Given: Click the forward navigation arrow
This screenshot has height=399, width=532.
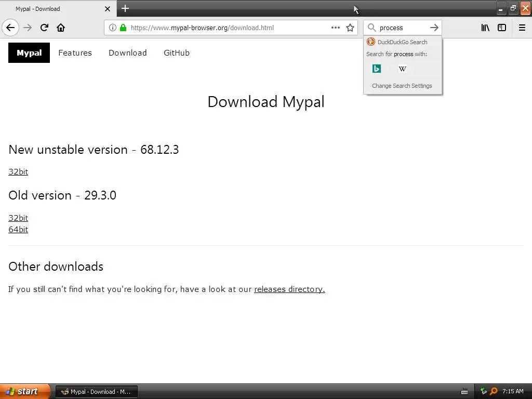Looking at the screenshot, I should [28, 28].
